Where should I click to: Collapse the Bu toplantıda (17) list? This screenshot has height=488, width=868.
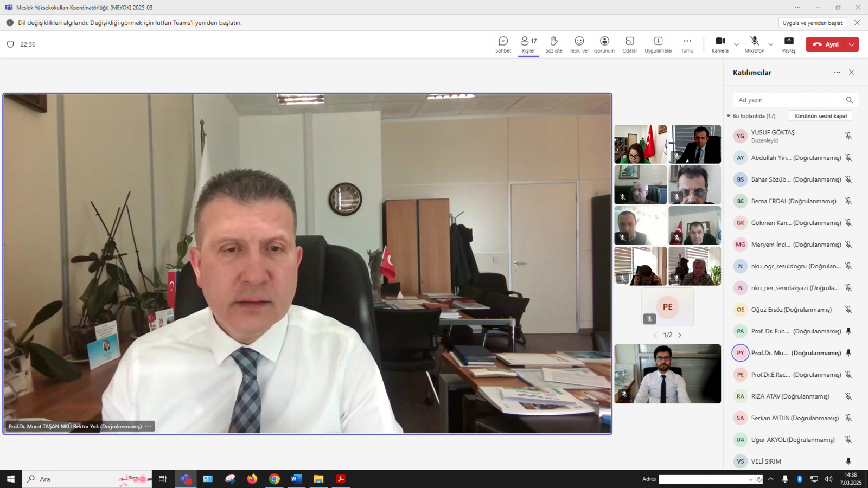pos(729,116)
